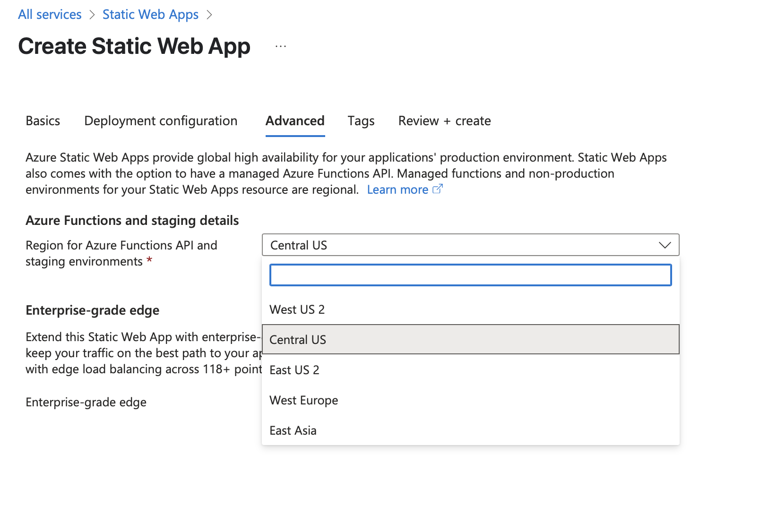
Task: Click the Enterprise-grade edge field label
Action: [86, 402]
